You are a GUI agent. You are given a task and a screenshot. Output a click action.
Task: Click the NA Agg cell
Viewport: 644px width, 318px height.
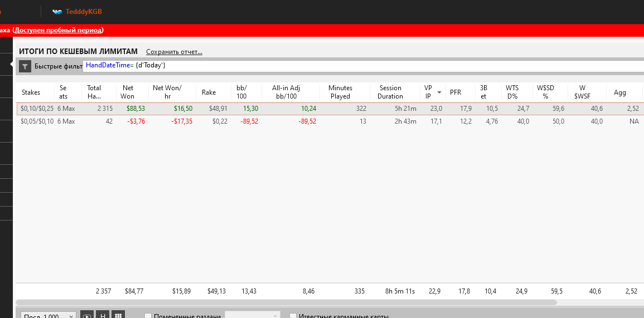point(634,121)
